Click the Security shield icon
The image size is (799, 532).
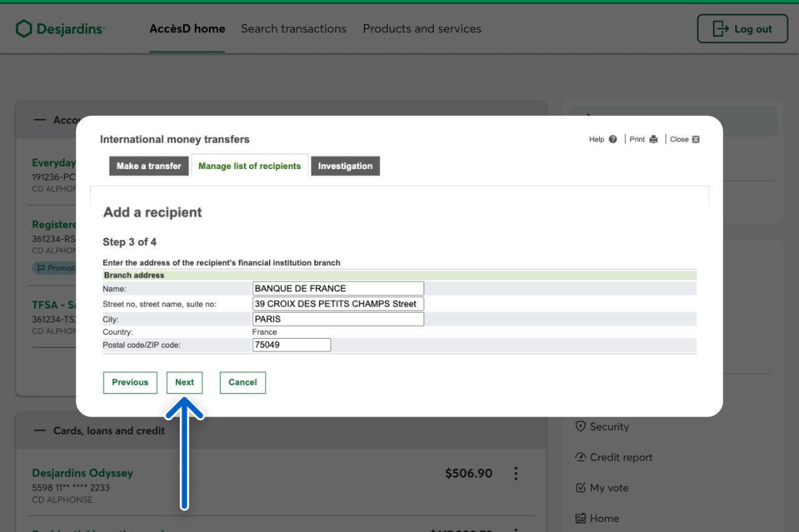581,427
